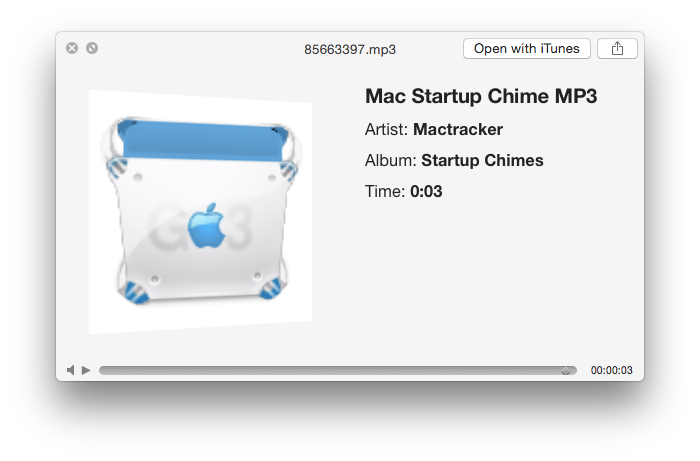700x461 pixels.
Task: Click the Time value 0:03
Action: tap(426, 191)
